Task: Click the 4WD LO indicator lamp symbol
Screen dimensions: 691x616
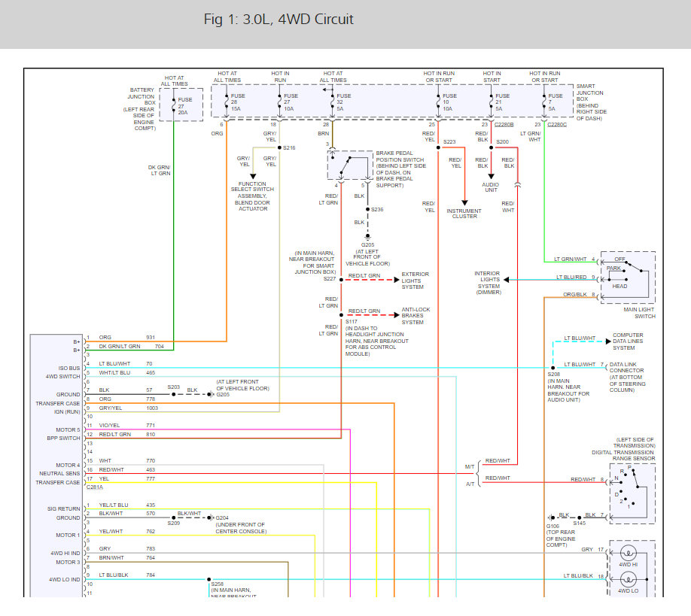Action: 628,579
